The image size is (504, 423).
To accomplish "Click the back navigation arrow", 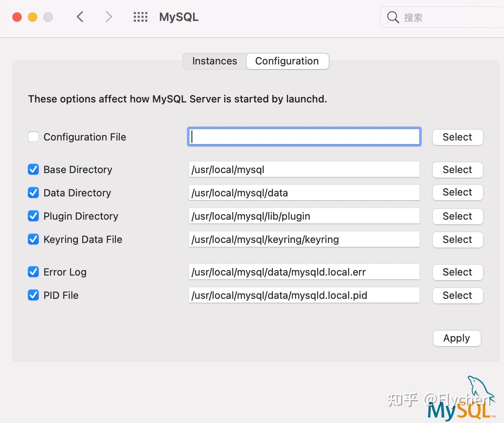I will (x=80, y=17).
